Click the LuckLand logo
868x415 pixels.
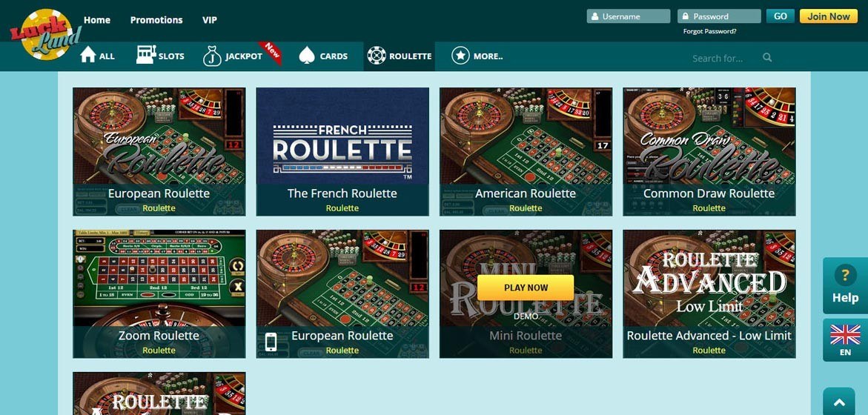(46, 34)
